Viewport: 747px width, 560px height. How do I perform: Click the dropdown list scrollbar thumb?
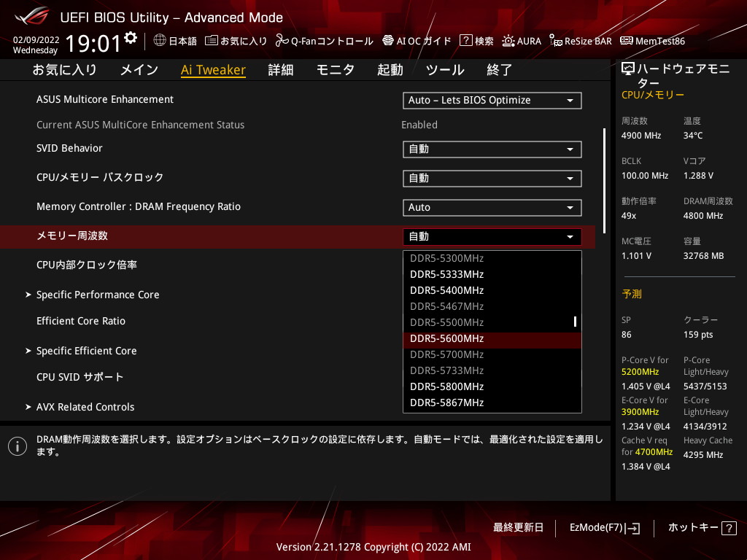[575, 322]
